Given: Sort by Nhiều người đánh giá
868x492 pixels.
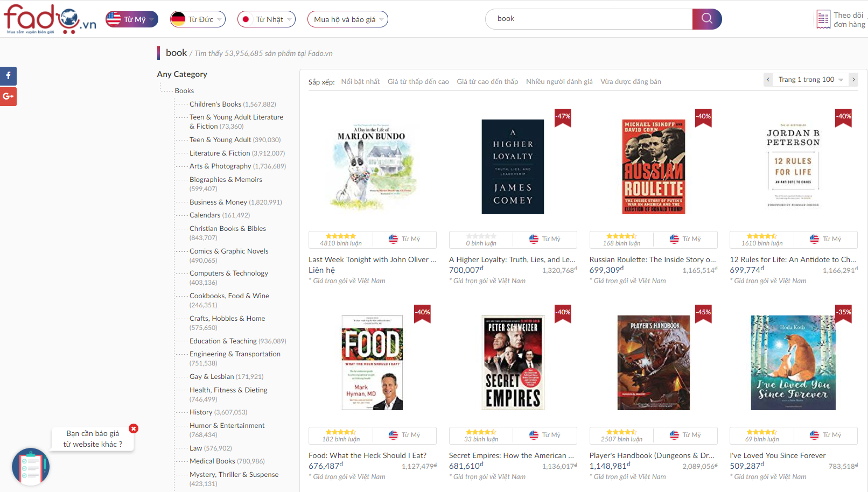Looking at the screenshot, I should tap(559, 82).
